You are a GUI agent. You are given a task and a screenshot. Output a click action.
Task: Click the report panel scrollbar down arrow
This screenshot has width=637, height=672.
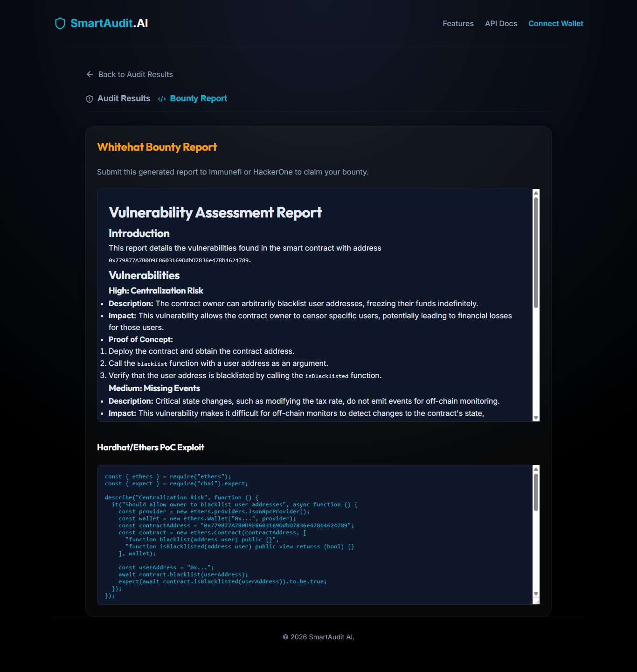536,418
